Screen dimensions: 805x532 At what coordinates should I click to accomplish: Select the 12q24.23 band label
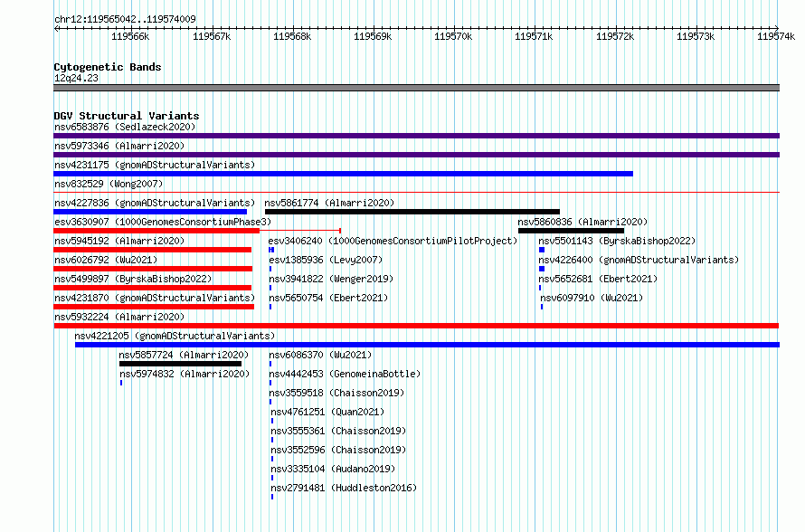click(x=76, y=78)
